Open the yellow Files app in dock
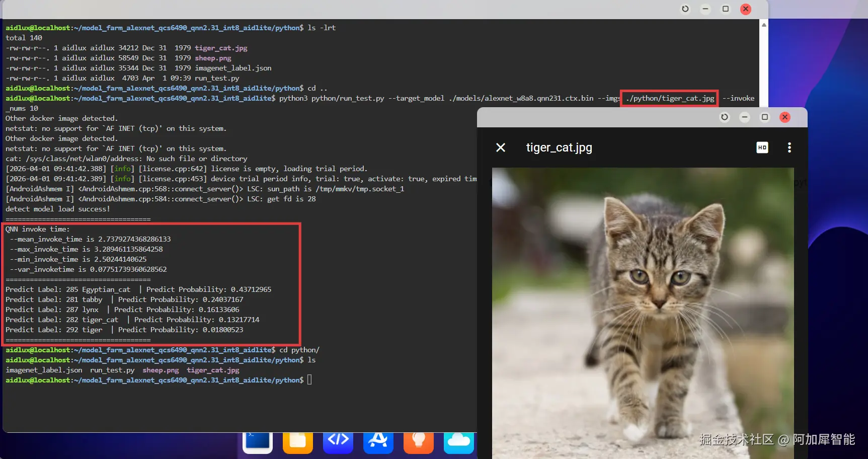 [298, 442]
